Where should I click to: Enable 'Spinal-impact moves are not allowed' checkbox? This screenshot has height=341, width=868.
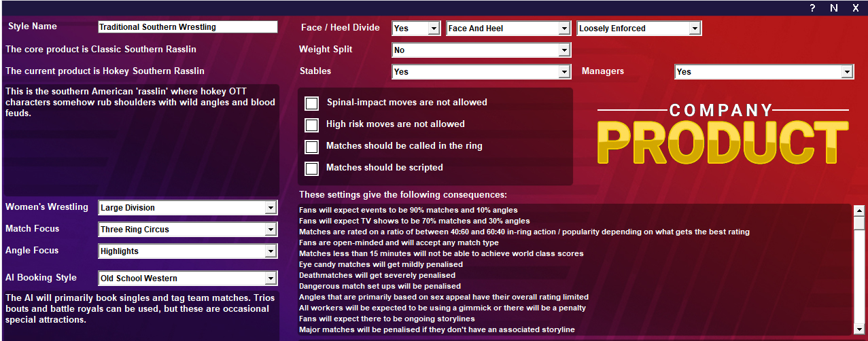pos(312,103)
